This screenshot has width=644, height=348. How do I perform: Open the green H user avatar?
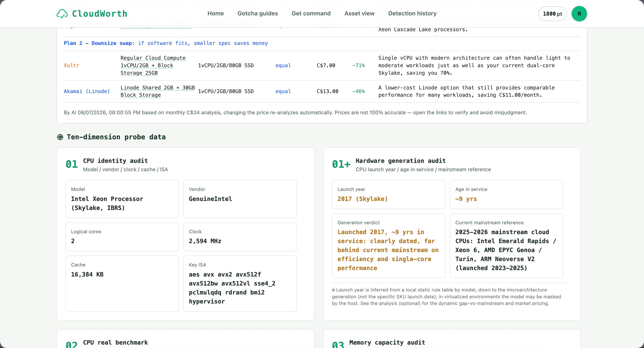(x=579, y=14)
